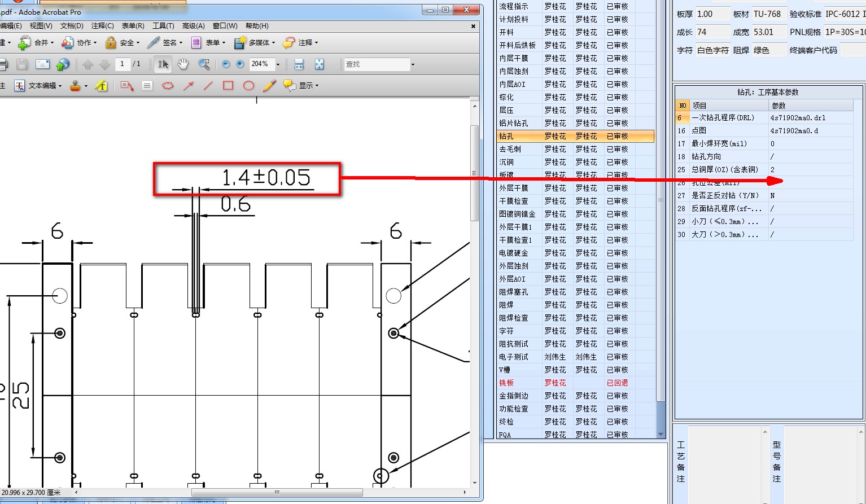Select the Highlight Text tool
866x504 pixels.
pos(102,86)
